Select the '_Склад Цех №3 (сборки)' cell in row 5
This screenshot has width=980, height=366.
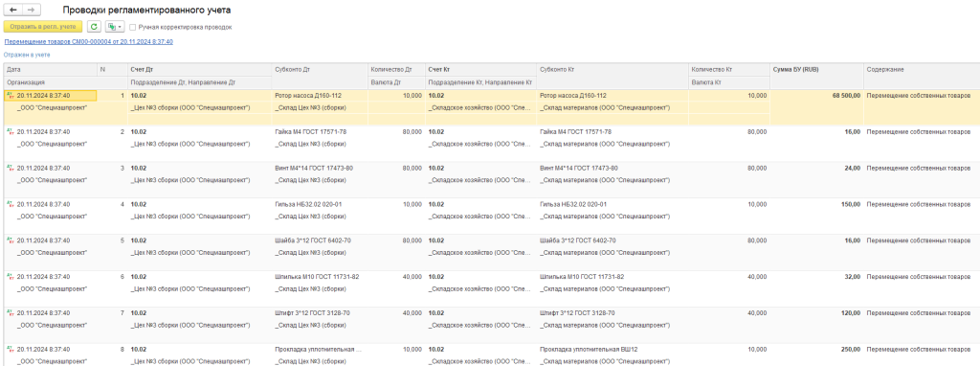[320, 253]
